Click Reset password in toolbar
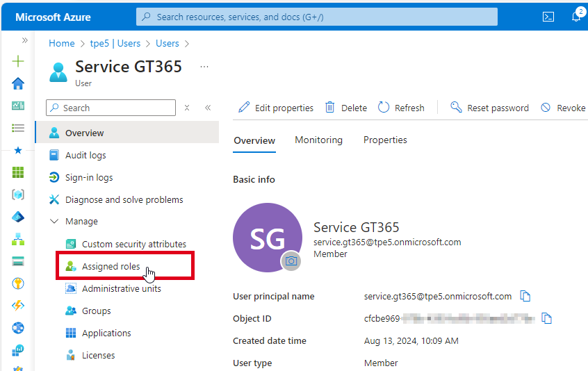This screenshot has height=371, width=588. pos(489,108)
